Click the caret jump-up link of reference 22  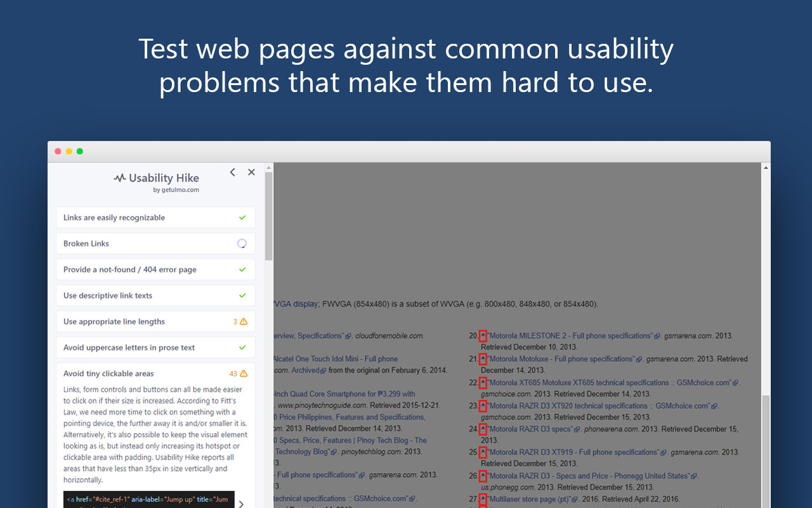point(483,382)
